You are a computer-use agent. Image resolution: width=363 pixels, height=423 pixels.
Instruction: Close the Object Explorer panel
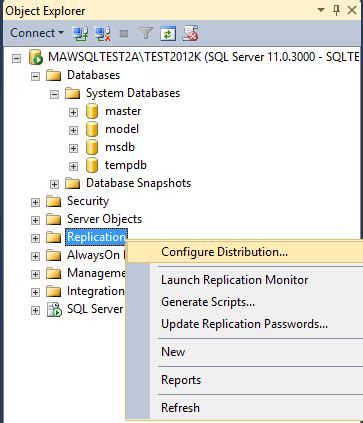(352, 10)
